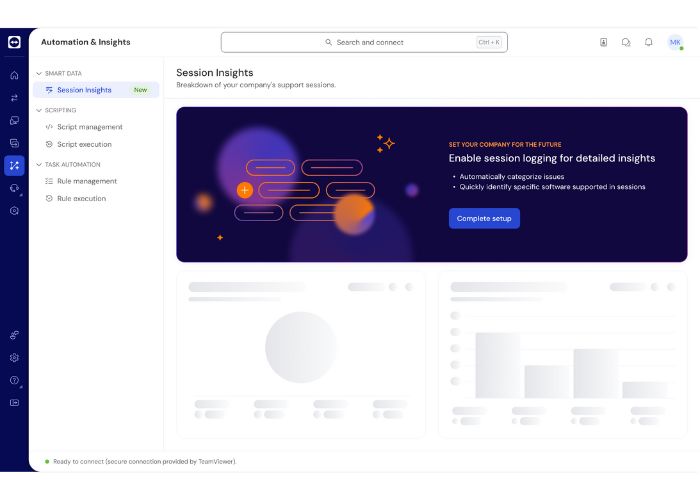Click the Remote Support arrows sidebar icon
700x500 pixels.
(x=14, y=98)
